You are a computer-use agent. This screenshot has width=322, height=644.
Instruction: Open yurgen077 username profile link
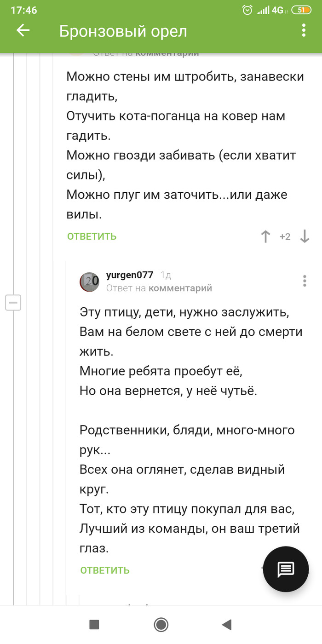pos(129,275)
